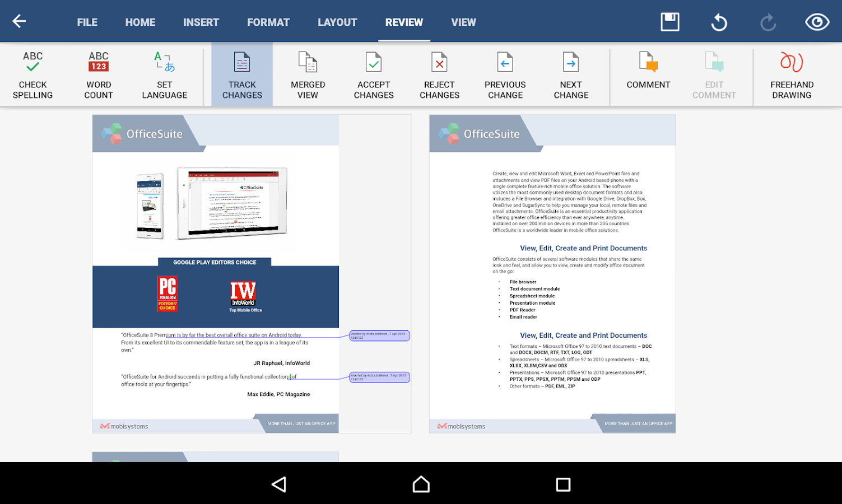Tap 'Text document module' bullet

tap(534, 289)
